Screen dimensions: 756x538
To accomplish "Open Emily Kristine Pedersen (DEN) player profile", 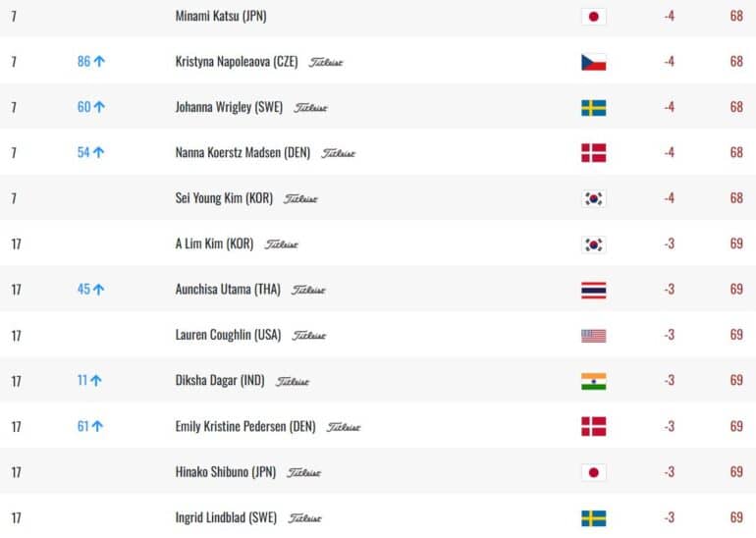I will [x=245, y=427].
